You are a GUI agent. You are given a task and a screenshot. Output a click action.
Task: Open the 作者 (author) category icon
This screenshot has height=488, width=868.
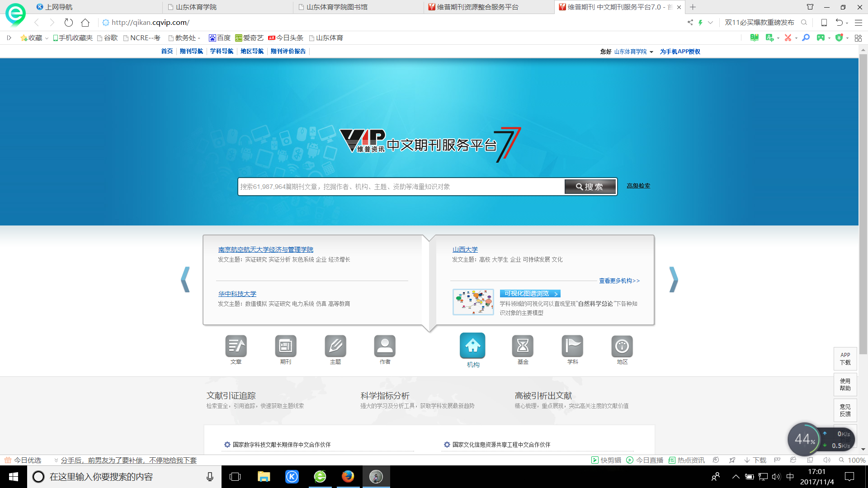[x=385, y=347]
